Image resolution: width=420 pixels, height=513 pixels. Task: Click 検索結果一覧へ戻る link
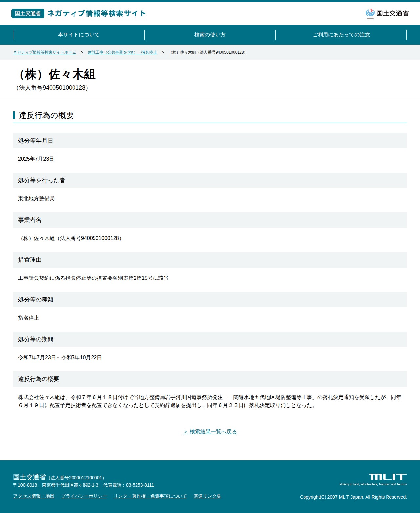(x=210, y=432)
